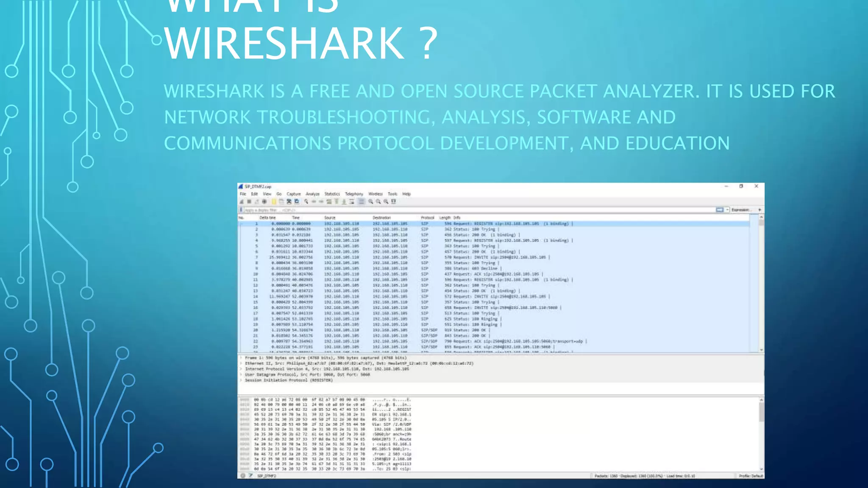Click the reload capture file icon
Image resolution: width=868 pixels, height=488 pixels.
297,202
